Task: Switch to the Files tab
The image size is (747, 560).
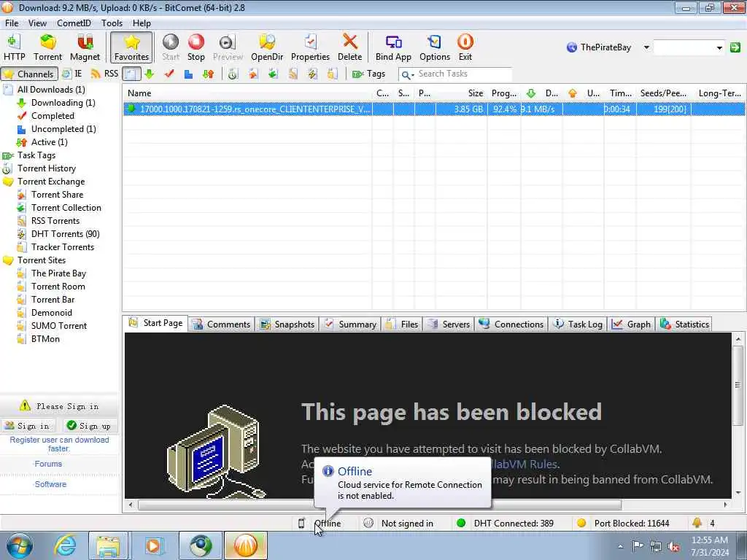Action: tap(402, 324)
